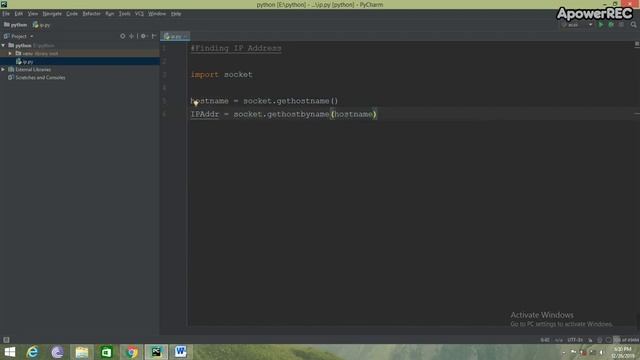
Task: Open Chrome from taskbar
Action: click(x=131, y=352)
